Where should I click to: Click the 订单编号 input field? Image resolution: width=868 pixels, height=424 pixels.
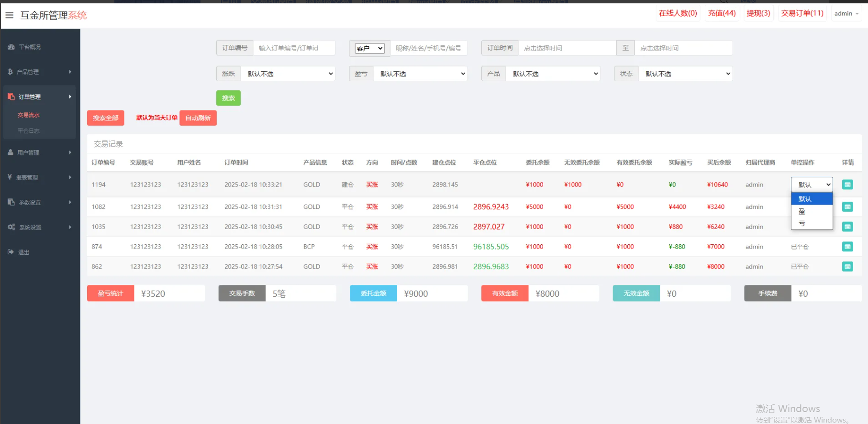click(294, 48)
